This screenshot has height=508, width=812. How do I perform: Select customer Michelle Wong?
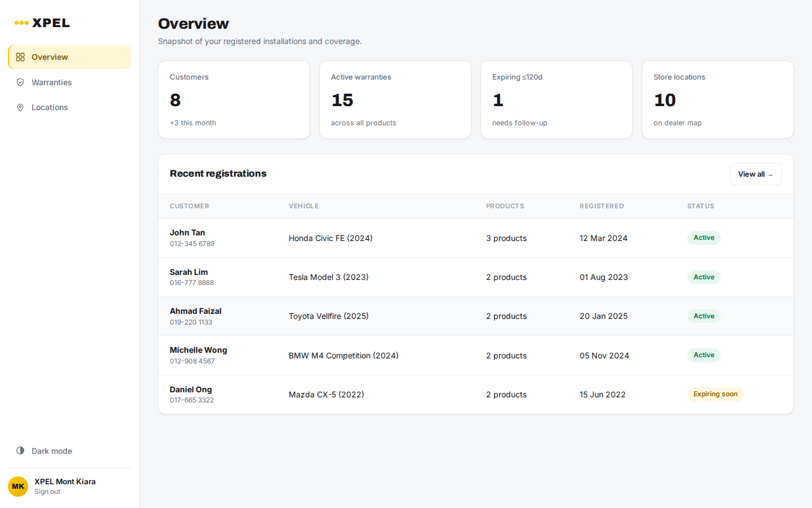click(x=198, y=350)
